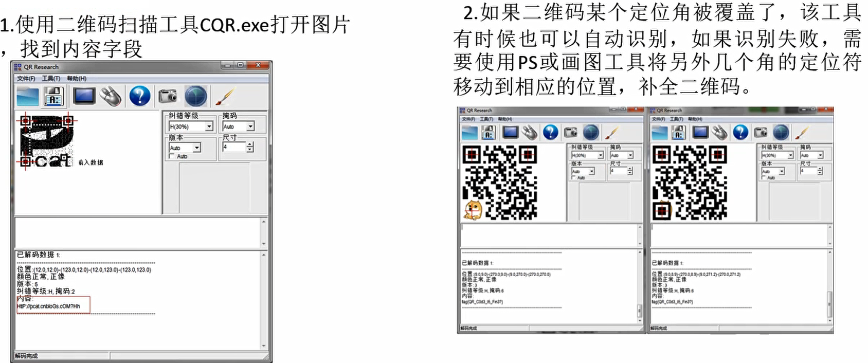Open 工具(T) menu in doge-sticker window
Screen dimensions: 868x363
click(x=486, y=119)
